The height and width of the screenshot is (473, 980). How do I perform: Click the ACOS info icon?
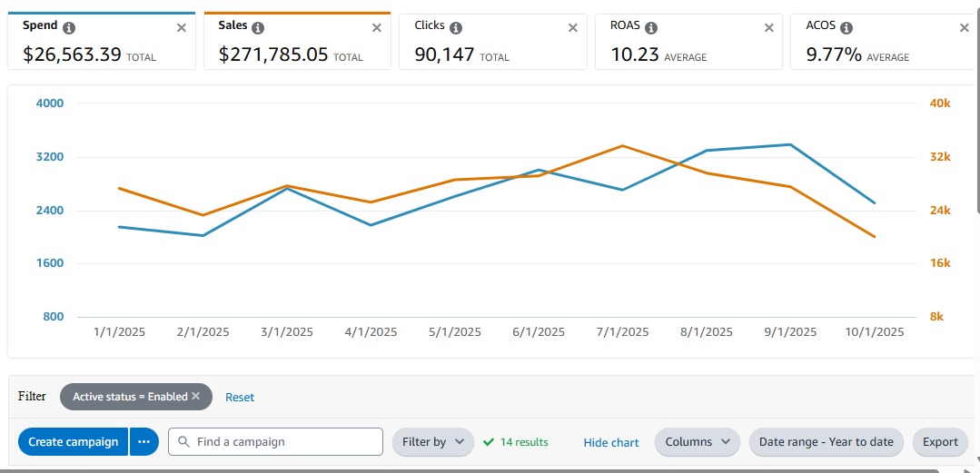pos(846,28)
